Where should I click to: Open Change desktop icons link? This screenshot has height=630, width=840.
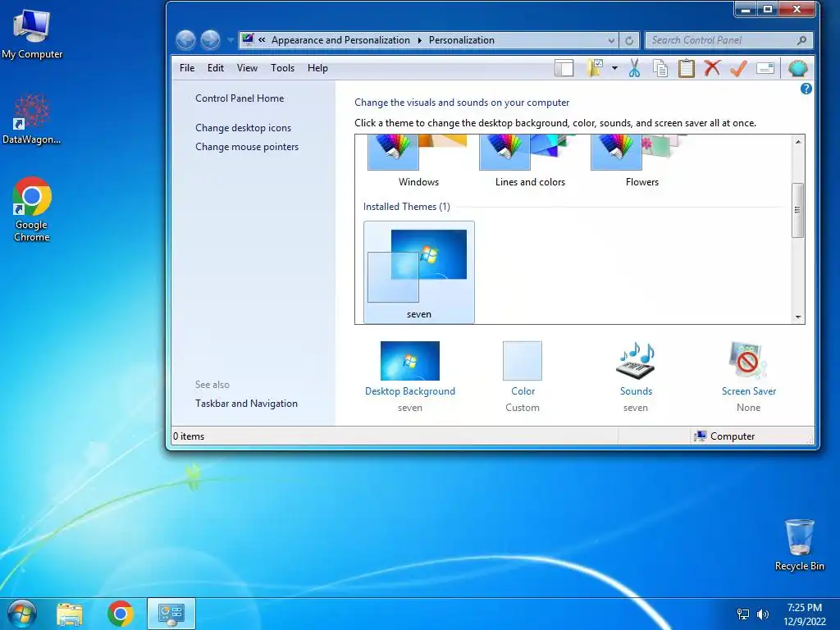click(x=243, y=127)
